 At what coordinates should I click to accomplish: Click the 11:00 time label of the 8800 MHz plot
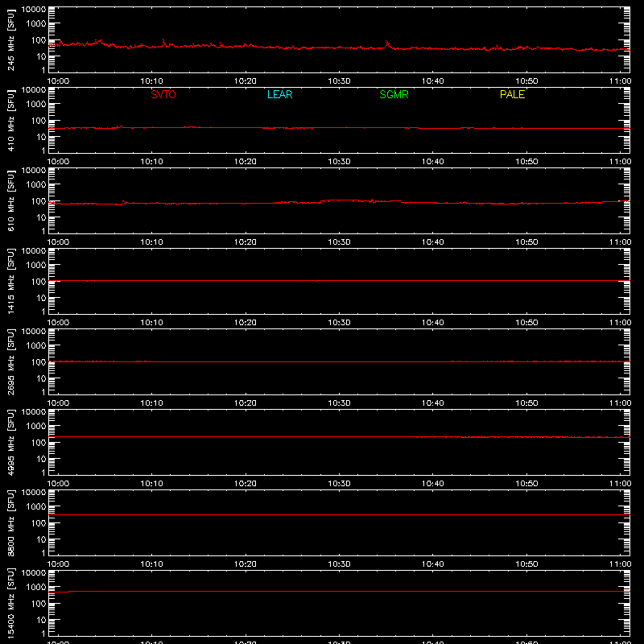(620, 564)
